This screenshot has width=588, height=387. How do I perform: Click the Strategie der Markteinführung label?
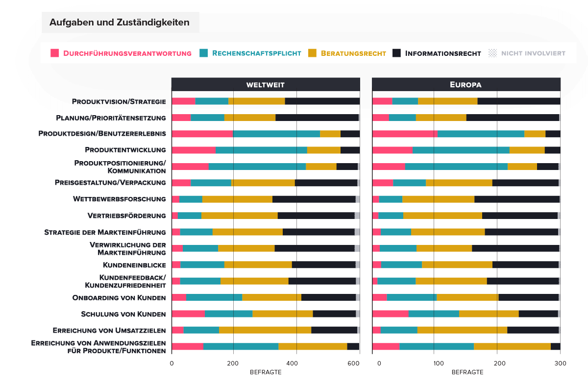point(105,232)
